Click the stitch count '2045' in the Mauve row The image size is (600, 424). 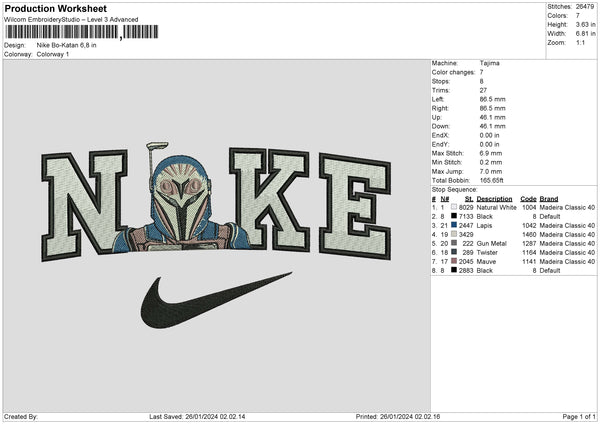coord(466,262)
